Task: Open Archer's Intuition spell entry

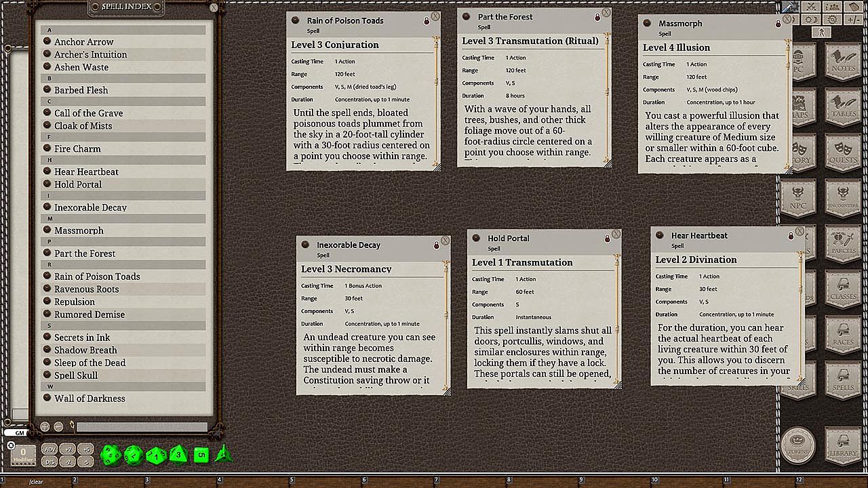Action: (91, 54)
